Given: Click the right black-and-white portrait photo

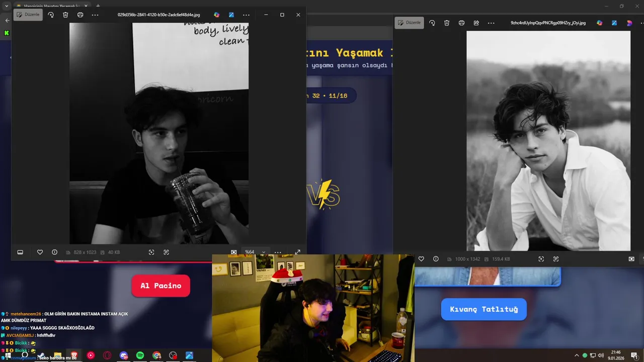Looking at the screenshot, I should click(548, 141).
